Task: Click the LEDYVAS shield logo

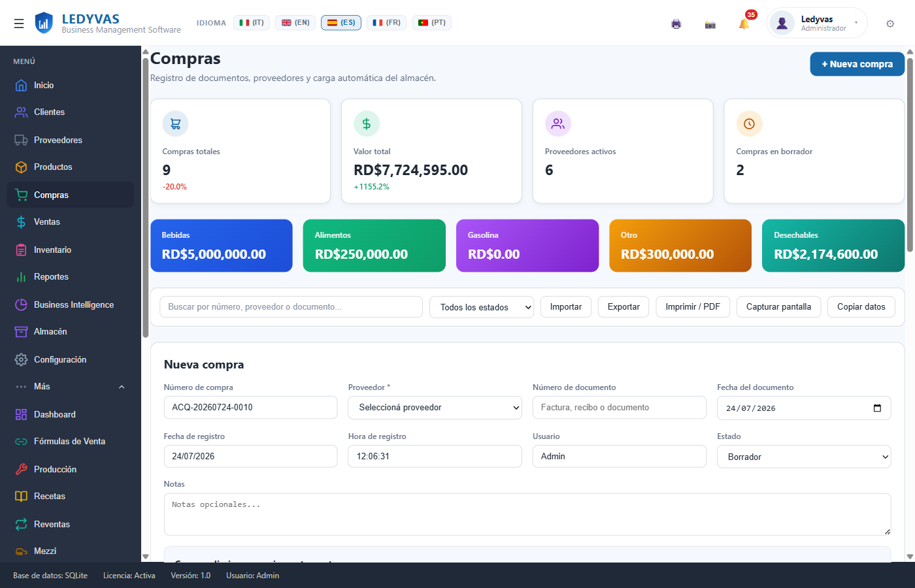Action: pos(44,24)
